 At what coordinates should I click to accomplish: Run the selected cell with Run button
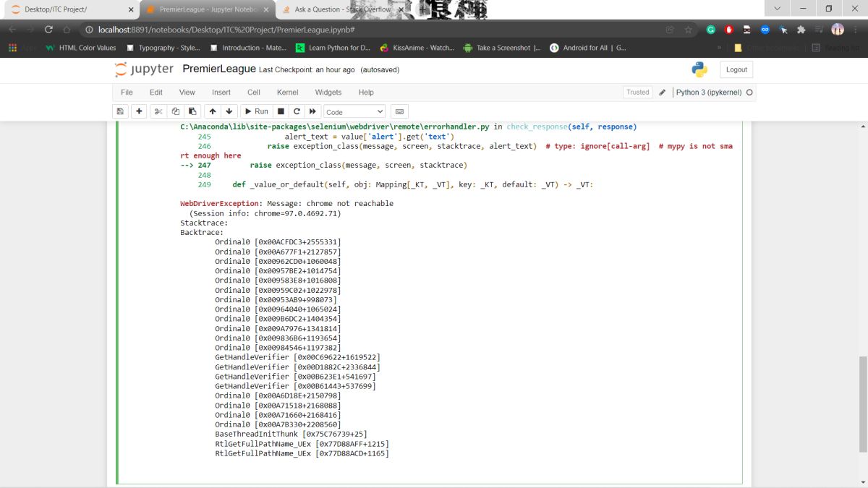(255, 111)
